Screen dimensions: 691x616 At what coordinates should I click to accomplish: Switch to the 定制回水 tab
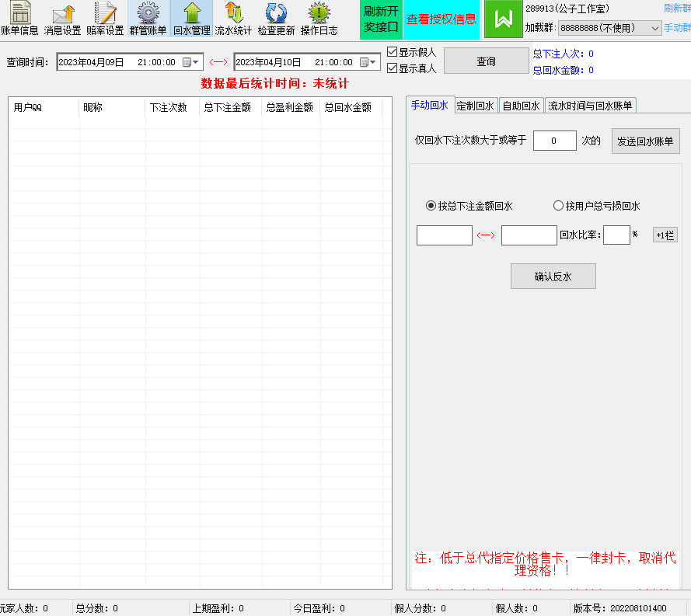(475, 106)
